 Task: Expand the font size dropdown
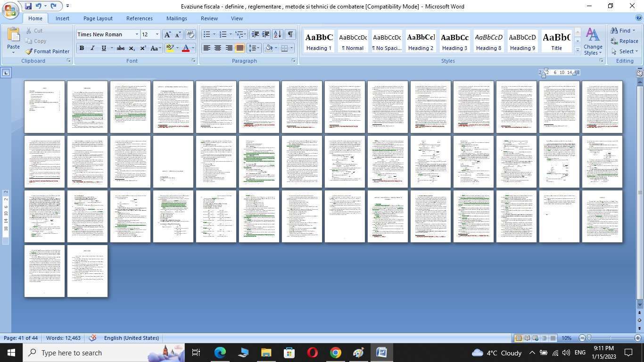tap(157, 34)
